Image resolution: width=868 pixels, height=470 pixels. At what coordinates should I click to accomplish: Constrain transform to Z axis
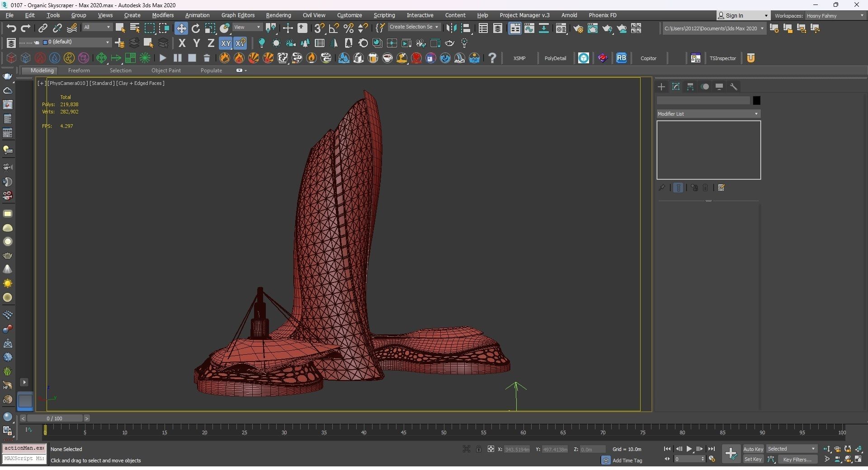point(211,43)
